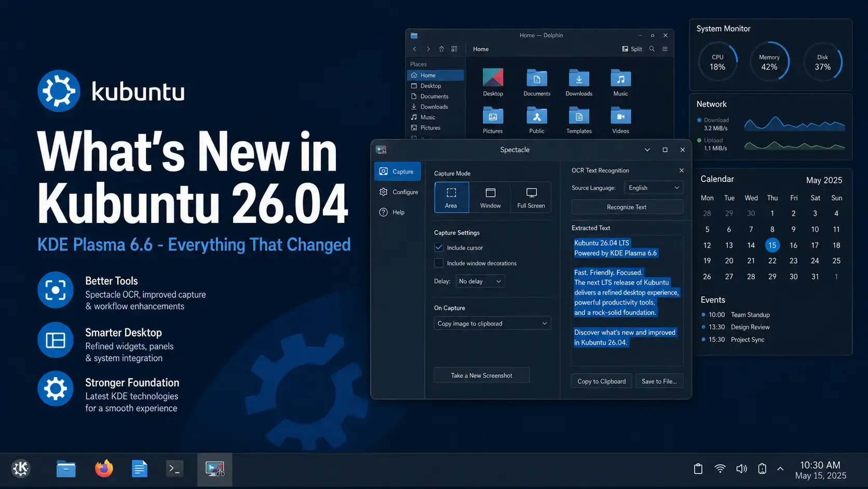Select May 15 in the calendar widget
Screen dimensions: 868x489
tap(772, 245)
